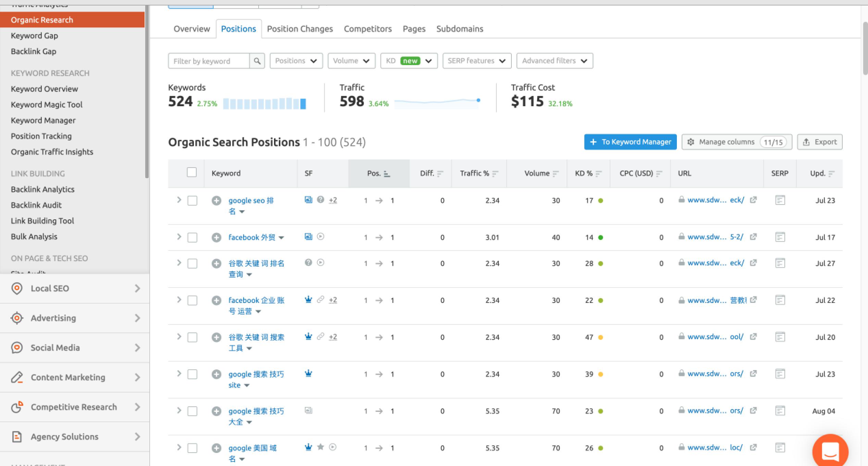868x466 pixels.
Task: Open external link icon for 'facebook 外贸' URL
Action: pos(753,237)
